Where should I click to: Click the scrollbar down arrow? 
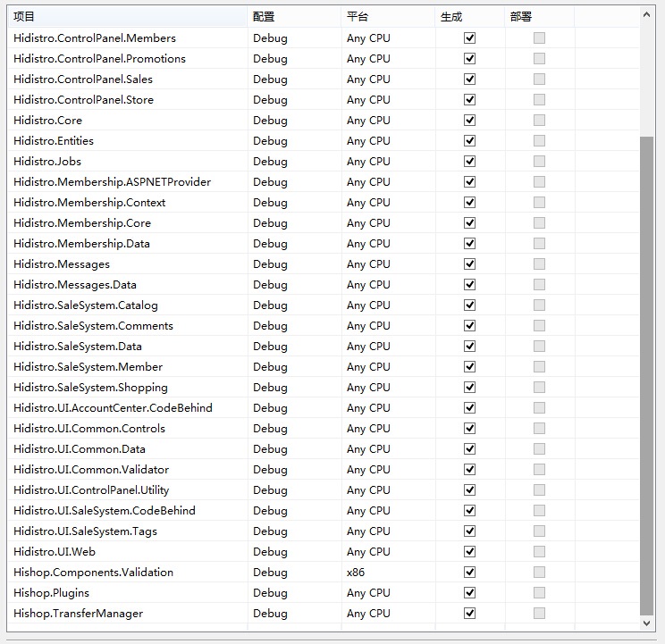pos(646,623)
